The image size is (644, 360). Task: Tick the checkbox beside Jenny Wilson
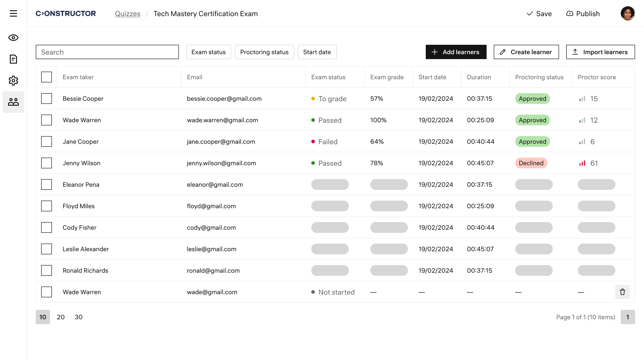(47, 163)
